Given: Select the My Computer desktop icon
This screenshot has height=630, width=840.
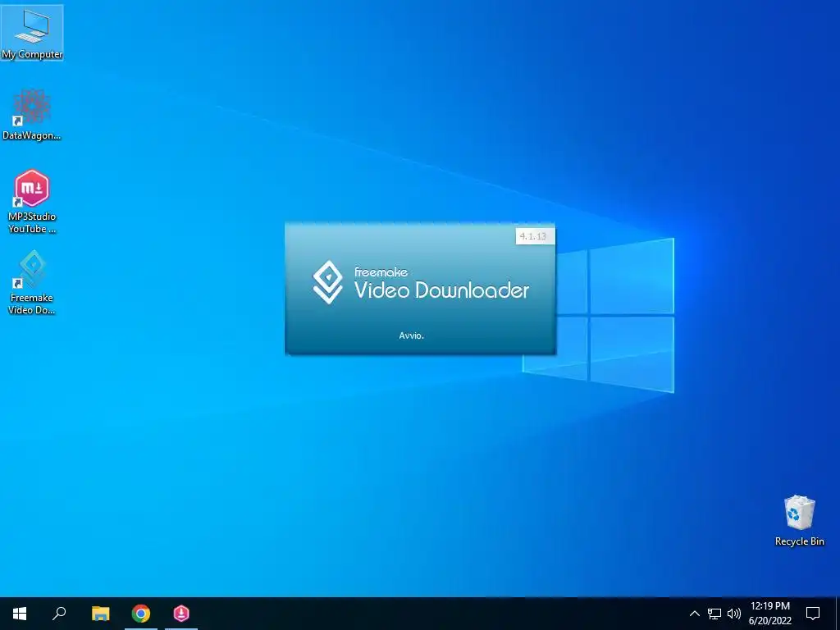Looking at the screenshot, I should (x=32, y=33).
